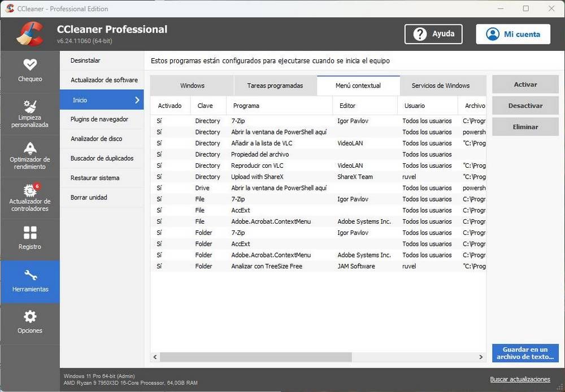Select the Windows startup tab
The width and height of the screenshot is (565, 392).
(192, 85)
